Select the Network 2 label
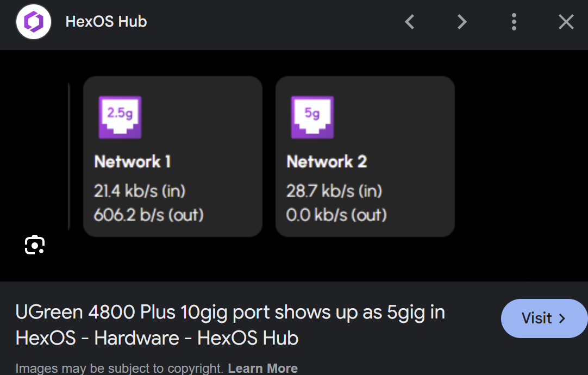 327,161
